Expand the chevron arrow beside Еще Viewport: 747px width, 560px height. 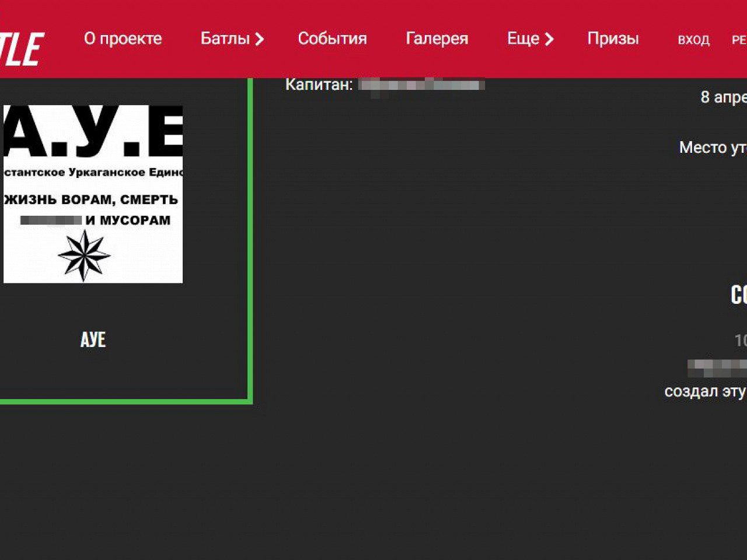[549, 39]
